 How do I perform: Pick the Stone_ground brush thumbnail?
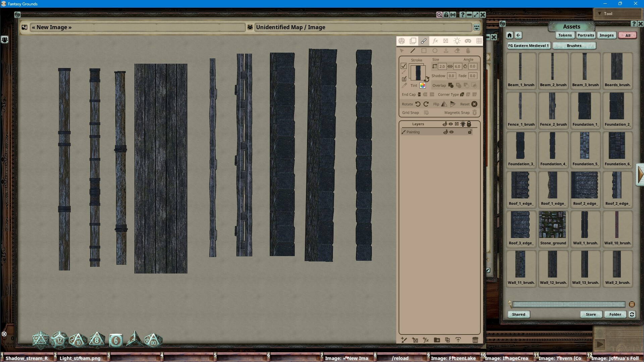point(553,225)
